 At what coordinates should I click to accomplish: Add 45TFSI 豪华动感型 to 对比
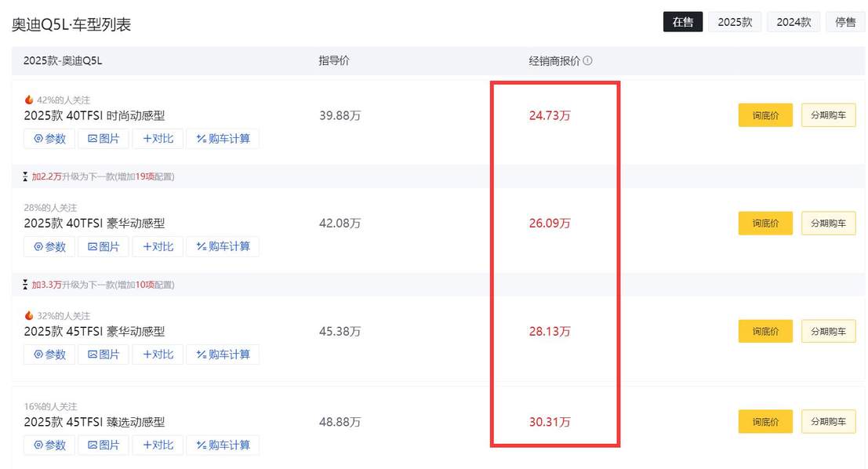[158, 354]
